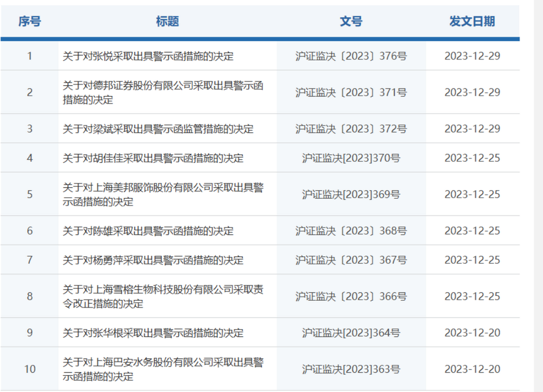The image size is (543, 392).
Task: Click document number 沪证监决[2023]363号
Action: point(351,369)
